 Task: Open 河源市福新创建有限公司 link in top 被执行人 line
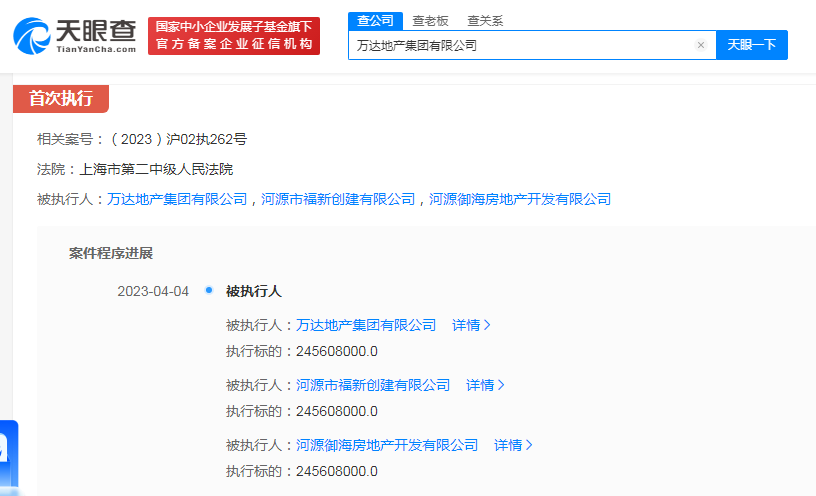pyautogui.click(x=338, y=199)
